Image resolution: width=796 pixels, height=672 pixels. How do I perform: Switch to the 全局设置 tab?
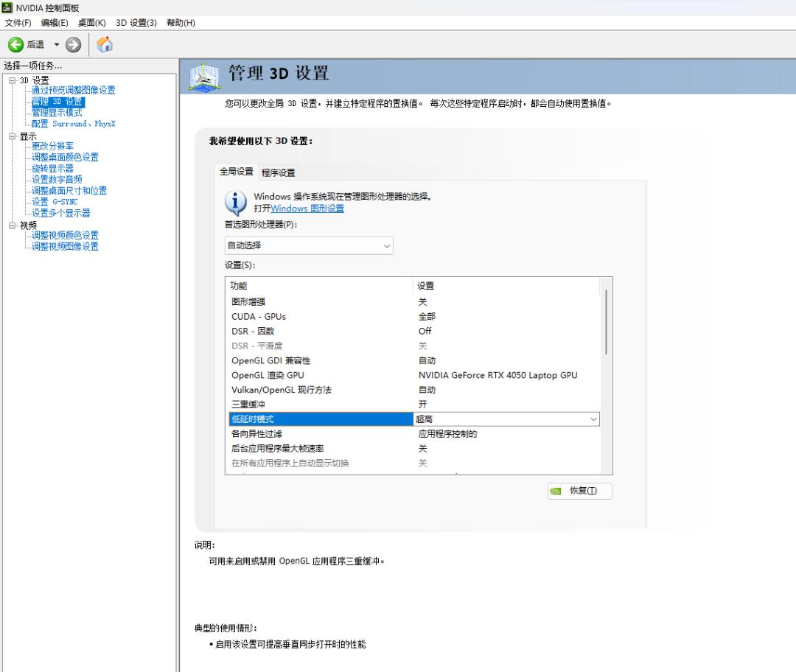[237, 172]
